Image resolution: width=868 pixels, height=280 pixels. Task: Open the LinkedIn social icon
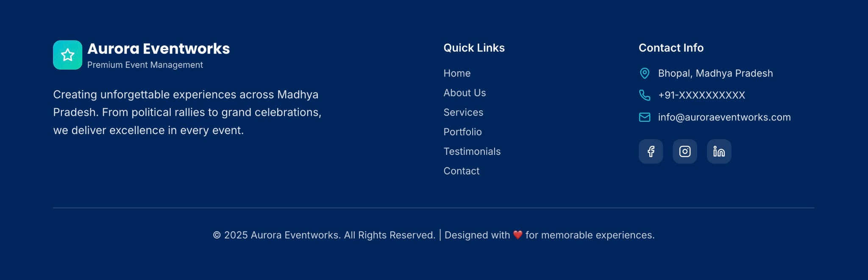point(719,151)
